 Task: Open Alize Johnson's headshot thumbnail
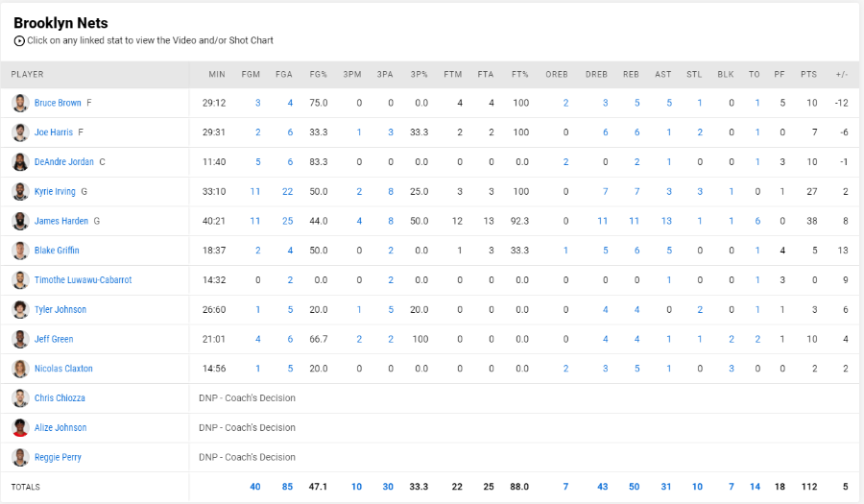[x=20, y=427]
